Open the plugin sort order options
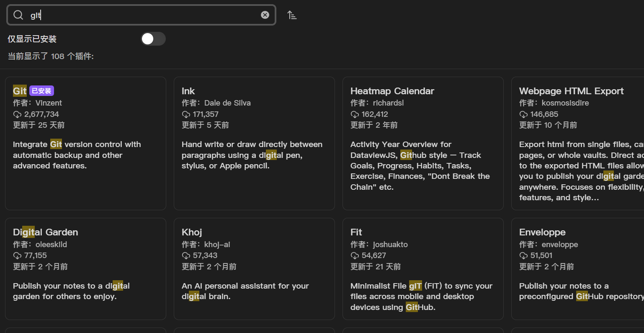The image size is (644, 333). pos(292,15)
